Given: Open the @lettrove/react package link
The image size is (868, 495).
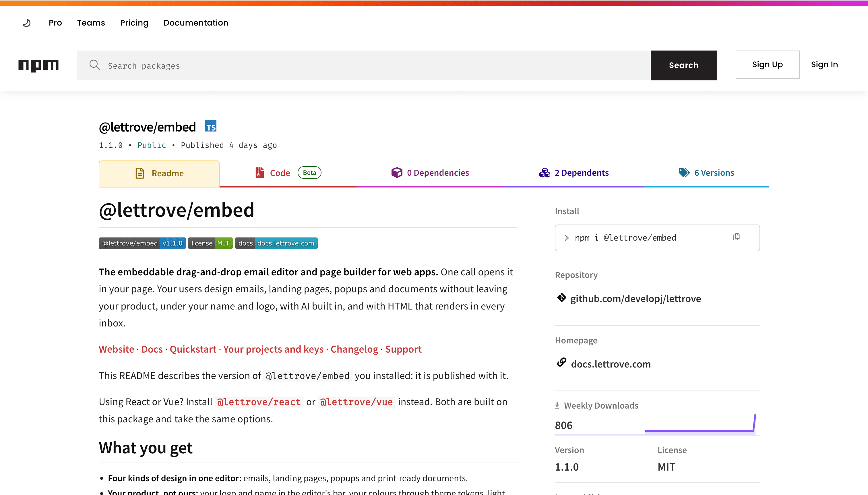Looking at the screenshot, I should tap(259, 402).
